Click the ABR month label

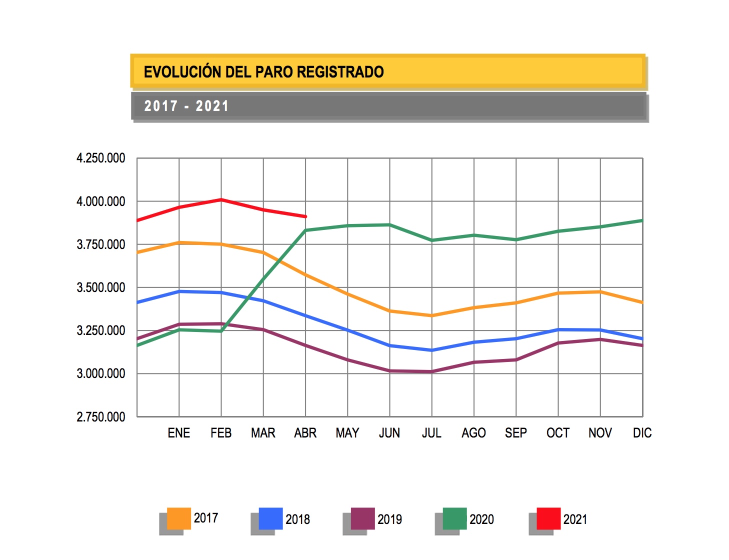(305, 433)
